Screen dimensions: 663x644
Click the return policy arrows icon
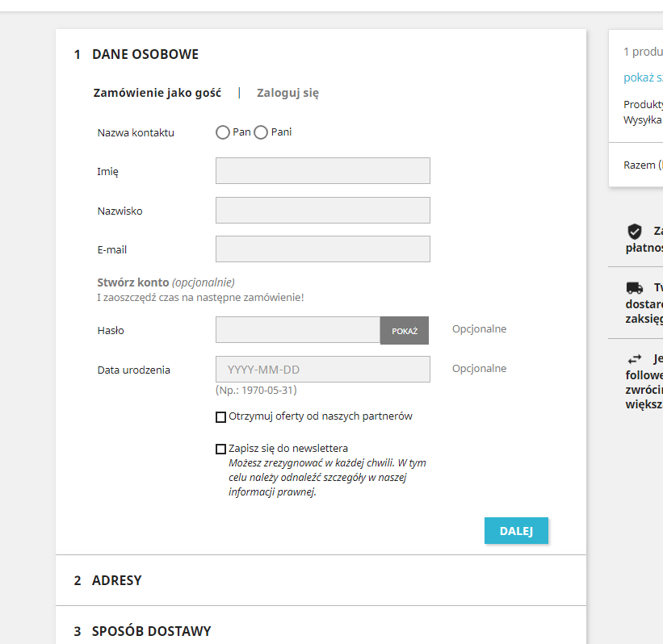[x=634, y=360]
